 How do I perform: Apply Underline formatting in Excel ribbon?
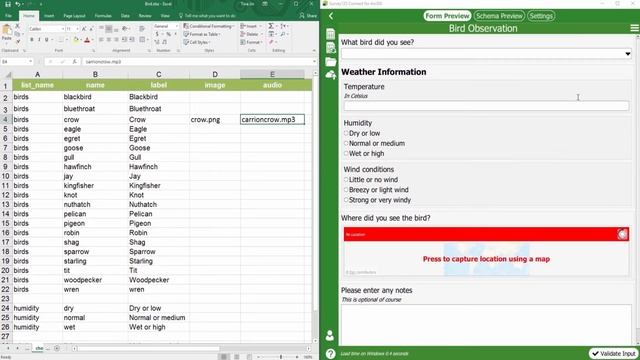pos(47,40)
